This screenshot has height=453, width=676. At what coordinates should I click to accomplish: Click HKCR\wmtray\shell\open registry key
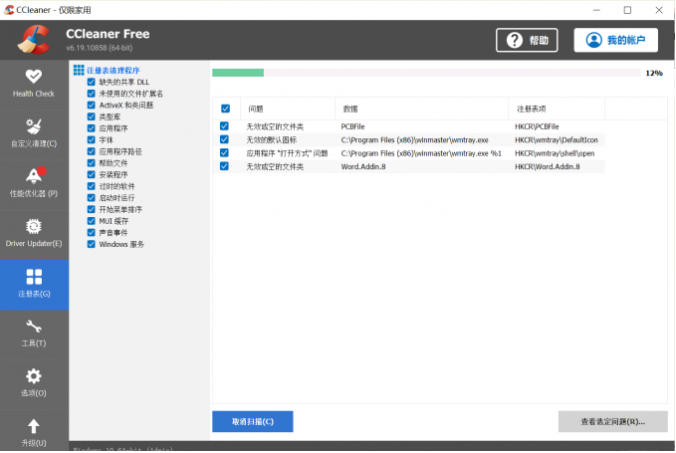(x=554, y=153)
